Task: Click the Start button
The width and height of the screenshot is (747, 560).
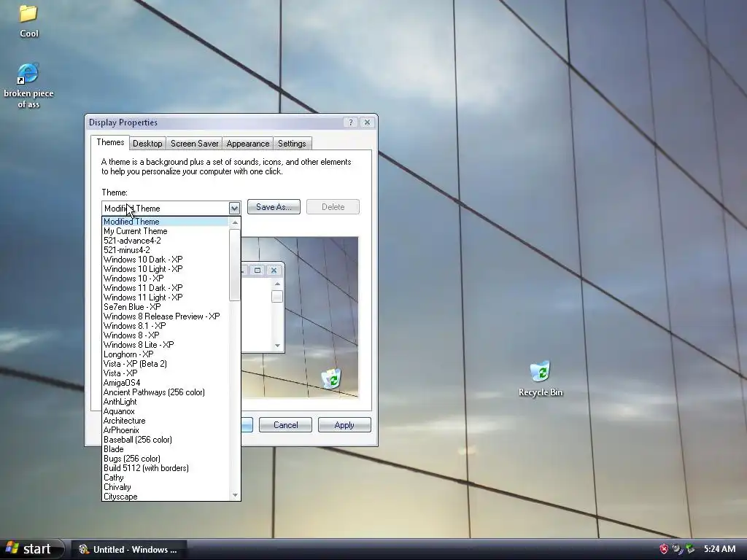Action: click(x=31, y=549)
